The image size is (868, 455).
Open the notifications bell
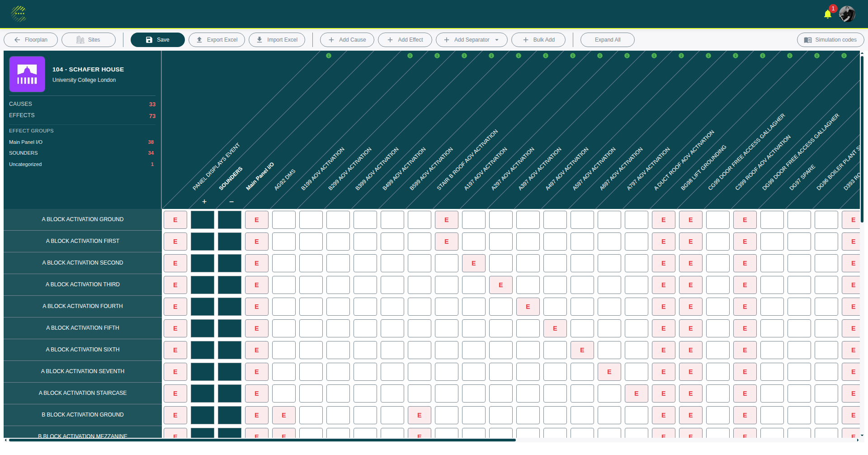pos(828,14)
